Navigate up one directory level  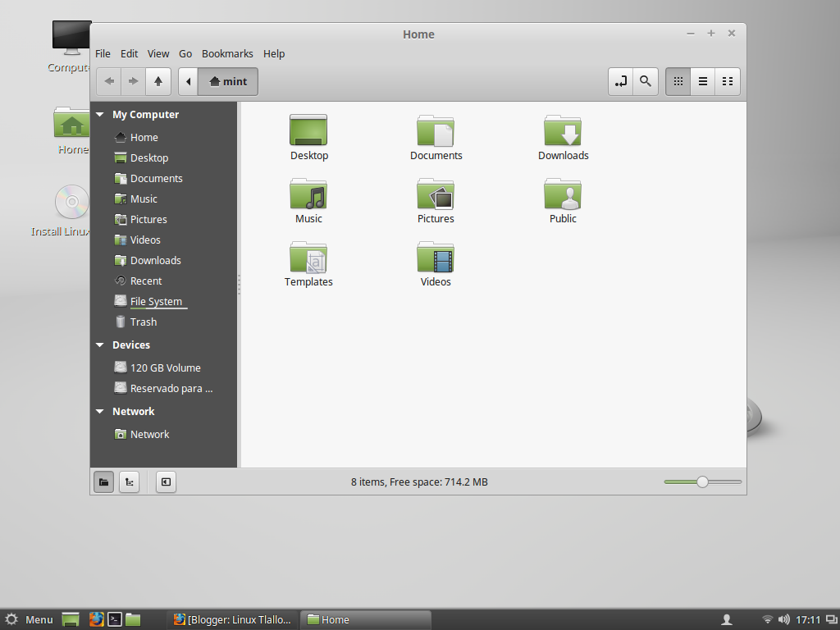157,81
